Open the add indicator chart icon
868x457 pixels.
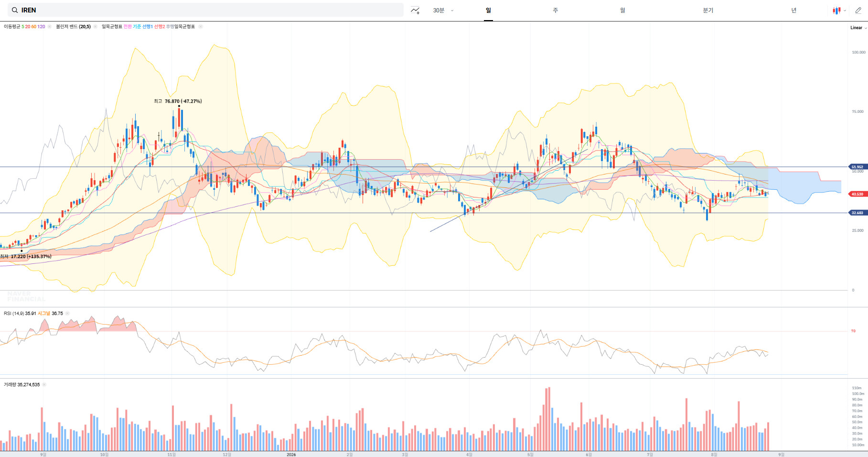415,10
